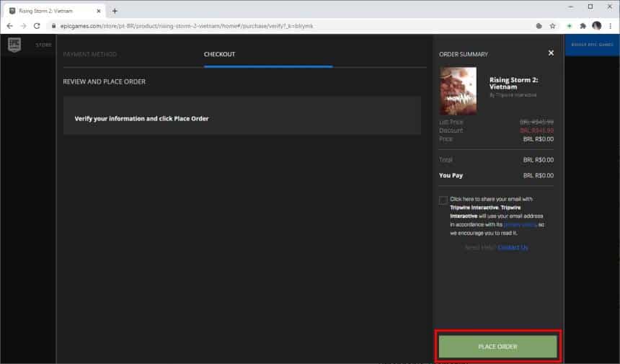Open the Store menu item
This screenshot has width=620, height=364.
click(x=43, y=45)
